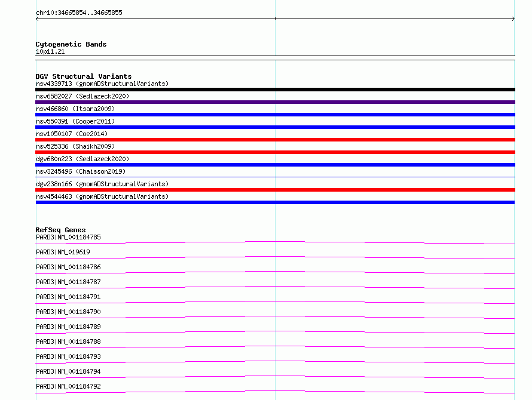Image resolution: width=532 pixels, height=400 pixels.
Task: Select transcript PARD3|NM_019619
Action: click(63, 252)
